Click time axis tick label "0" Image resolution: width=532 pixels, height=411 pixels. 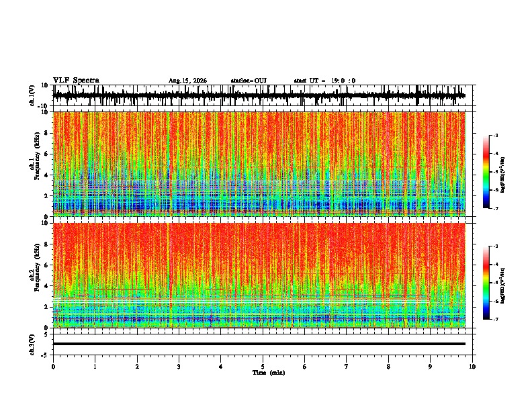(x=53, y=367)
